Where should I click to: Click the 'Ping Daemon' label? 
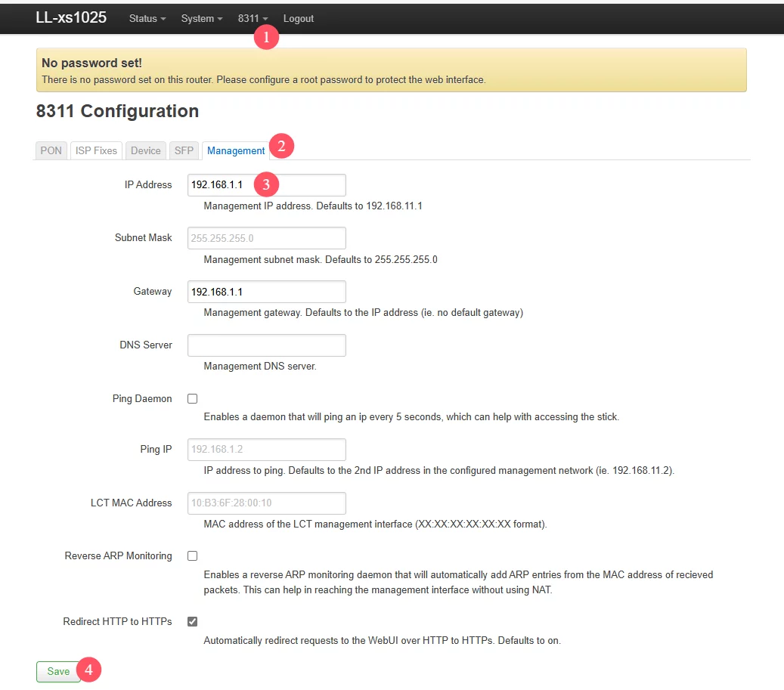coord(142,399)
